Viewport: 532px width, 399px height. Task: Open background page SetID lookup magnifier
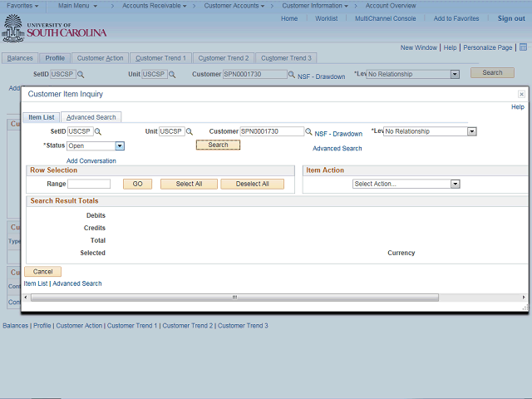pyautogui.click(x=81, y=74)
